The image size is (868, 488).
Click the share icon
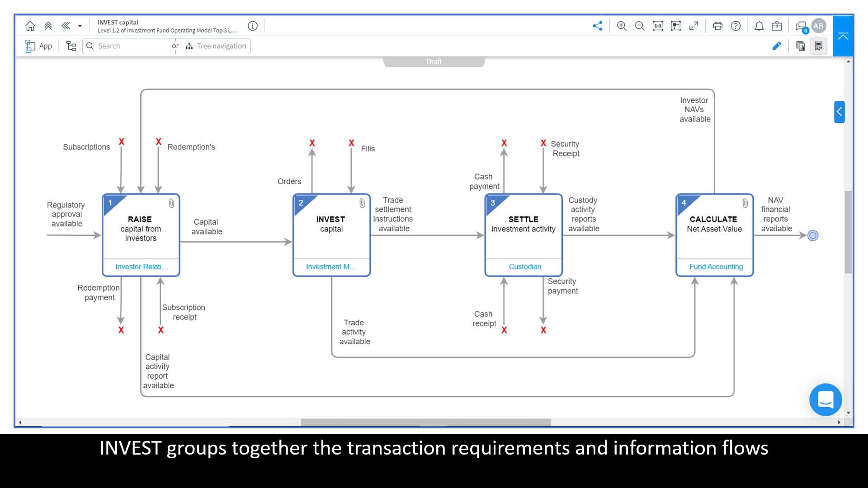click(598, 26)
